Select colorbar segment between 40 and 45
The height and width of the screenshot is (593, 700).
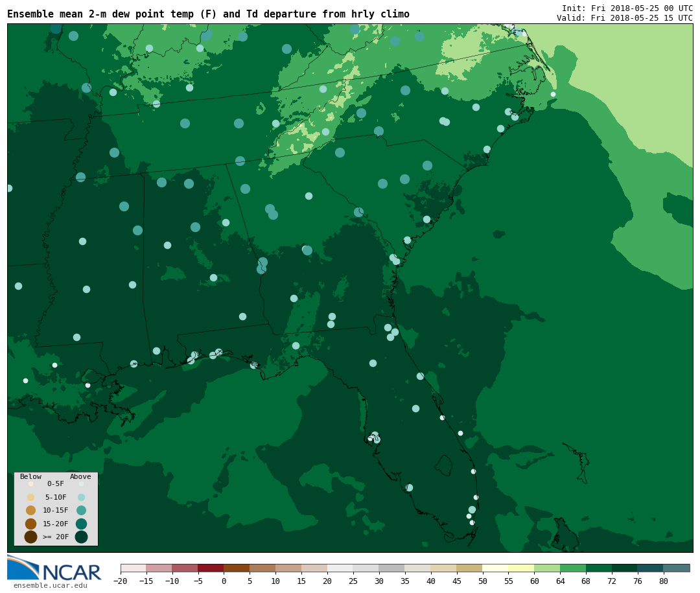(444, 568)
